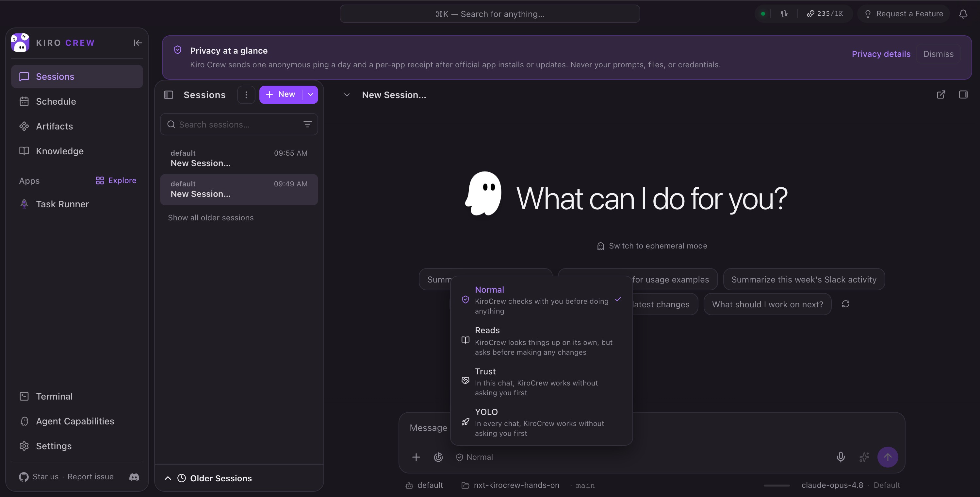Click the sparkle enhance prompt icon
Image resolution: width=980 pixels, height=497 pixels.
pyautogui.click(x=864, y=457)
